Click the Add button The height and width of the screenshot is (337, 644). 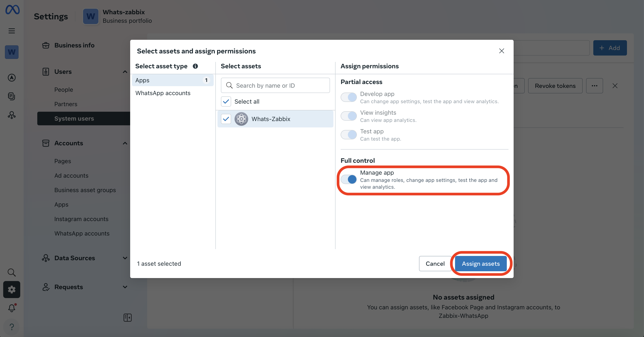610,48
